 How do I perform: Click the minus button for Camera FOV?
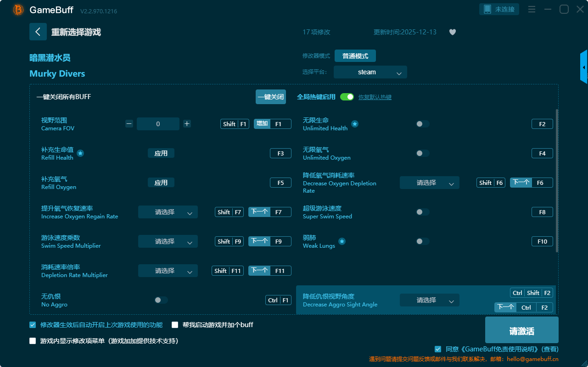[129, 124]
